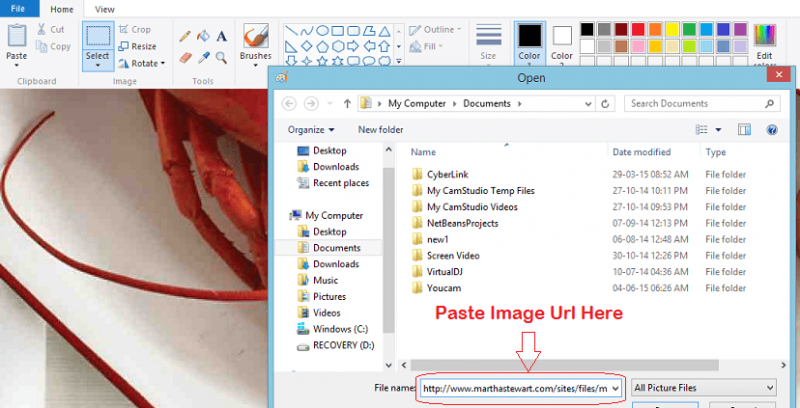Click the Cut scissors button
Viewport: 800px width, 408px height.
[x=51, y=30]
